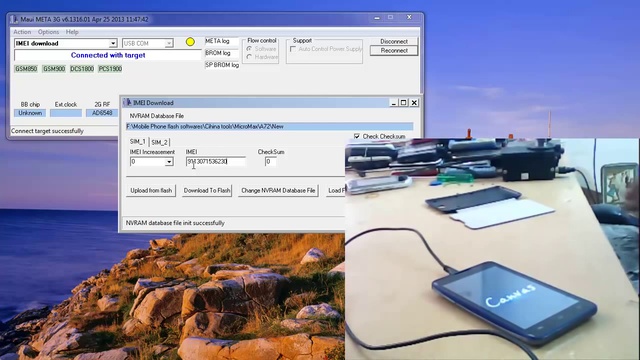640x360 pixels.
Task: Toggle Auto Control Power Supply checkbox
Action: (293, 49)
